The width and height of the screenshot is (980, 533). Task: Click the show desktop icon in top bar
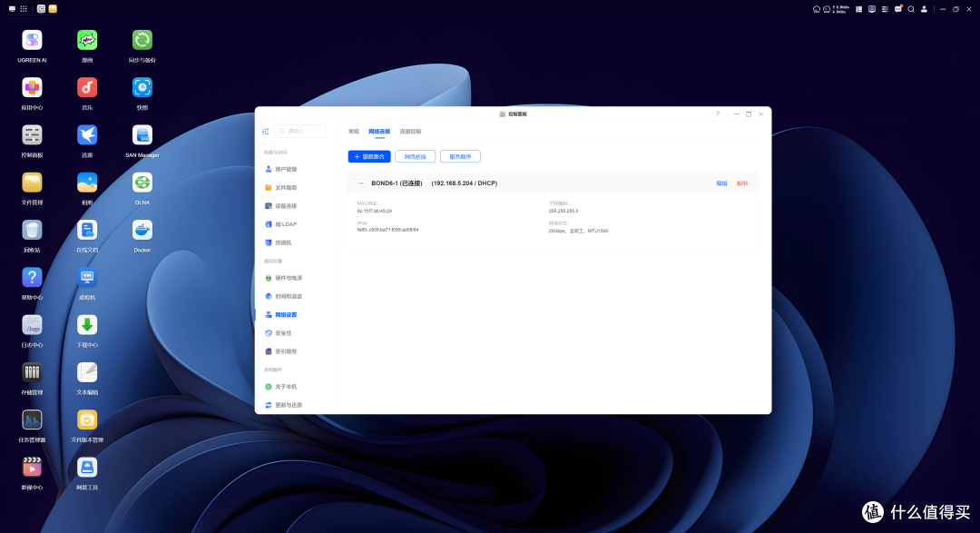click(x=12, y=9)
